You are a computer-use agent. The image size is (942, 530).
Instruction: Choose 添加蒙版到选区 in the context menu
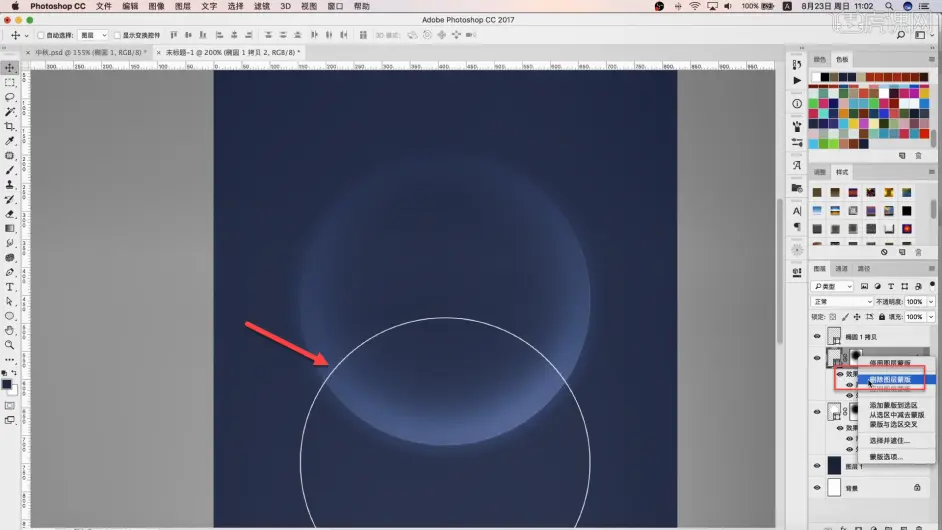click(893, 406)
